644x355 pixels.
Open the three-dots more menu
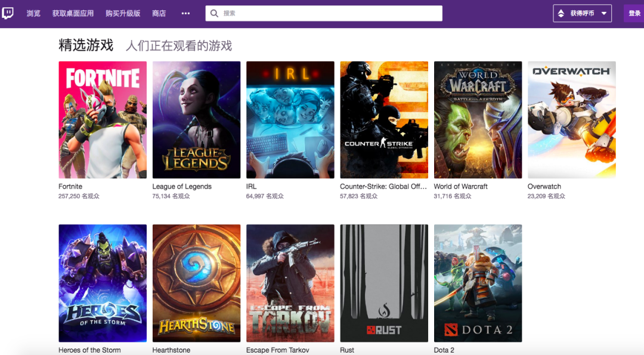(x=185, y=13)
